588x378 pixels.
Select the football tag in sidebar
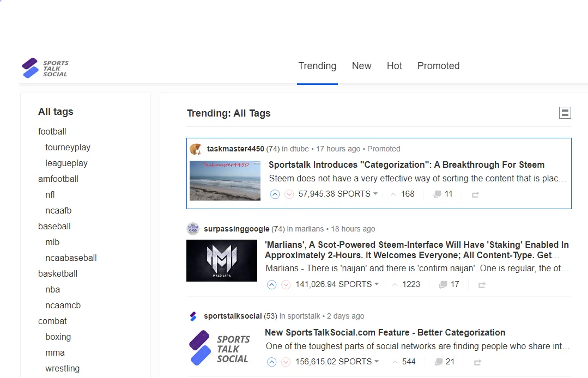[52, 131]
